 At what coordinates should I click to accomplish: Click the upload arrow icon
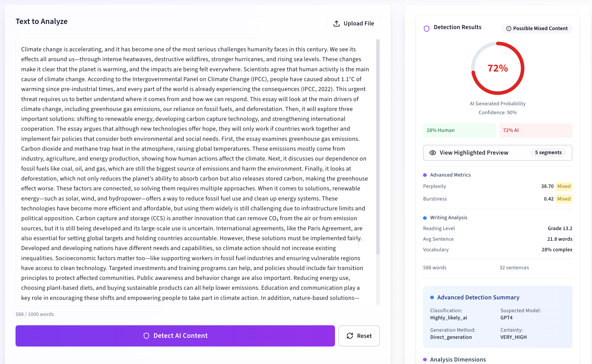pyautogui.click(x=336, y=23)
